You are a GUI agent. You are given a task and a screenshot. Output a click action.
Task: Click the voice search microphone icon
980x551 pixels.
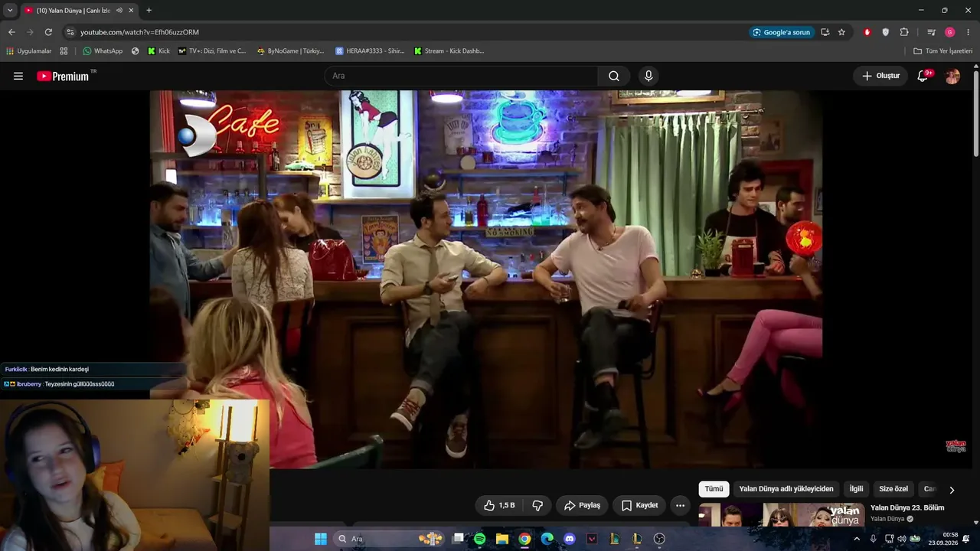pyautogui.click(x=648, y=76)
